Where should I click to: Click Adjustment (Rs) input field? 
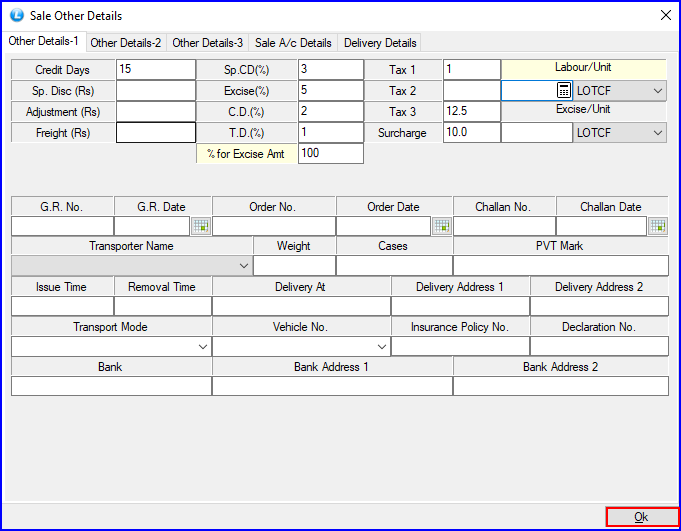point(156,112)
